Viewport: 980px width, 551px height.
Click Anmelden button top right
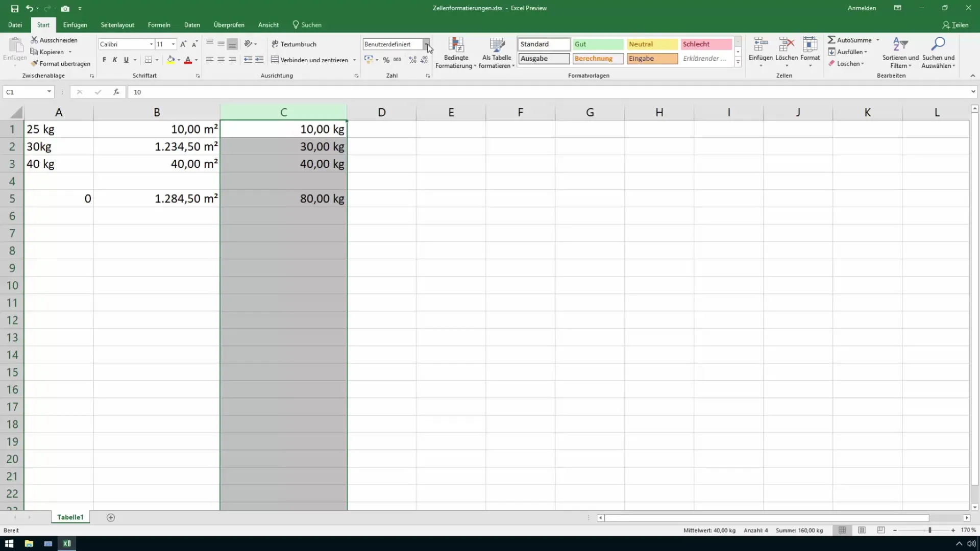[x=862, y=8]
